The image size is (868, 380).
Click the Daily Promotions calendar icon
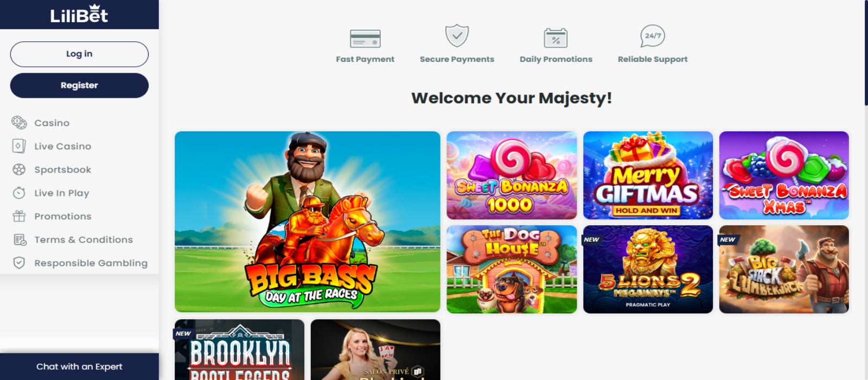(556, 38)
